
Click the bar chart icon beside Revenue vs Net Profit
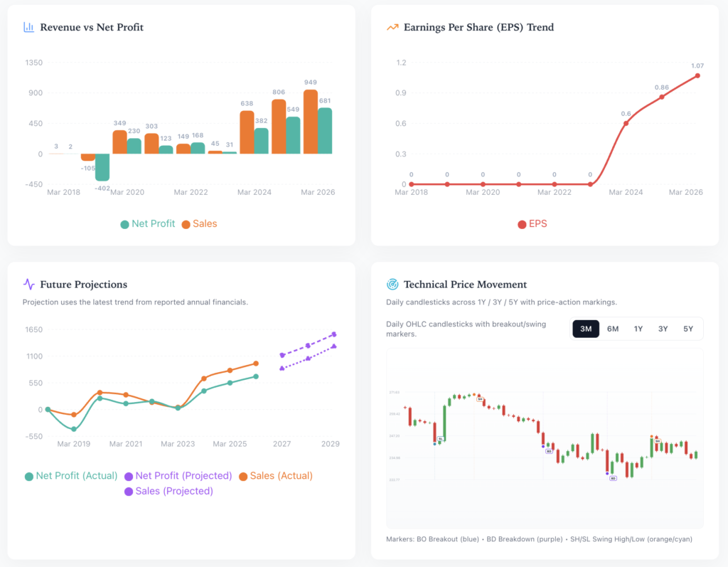pyautogui.click(x=28, y=27)
